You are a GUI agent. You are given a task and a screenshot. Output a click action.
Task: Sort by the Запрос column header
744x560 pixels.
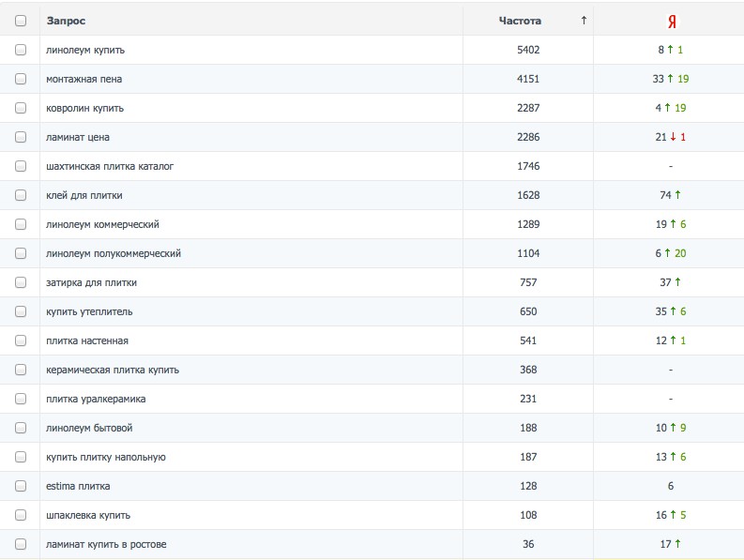pyautogui.click(x=66, y=21)
